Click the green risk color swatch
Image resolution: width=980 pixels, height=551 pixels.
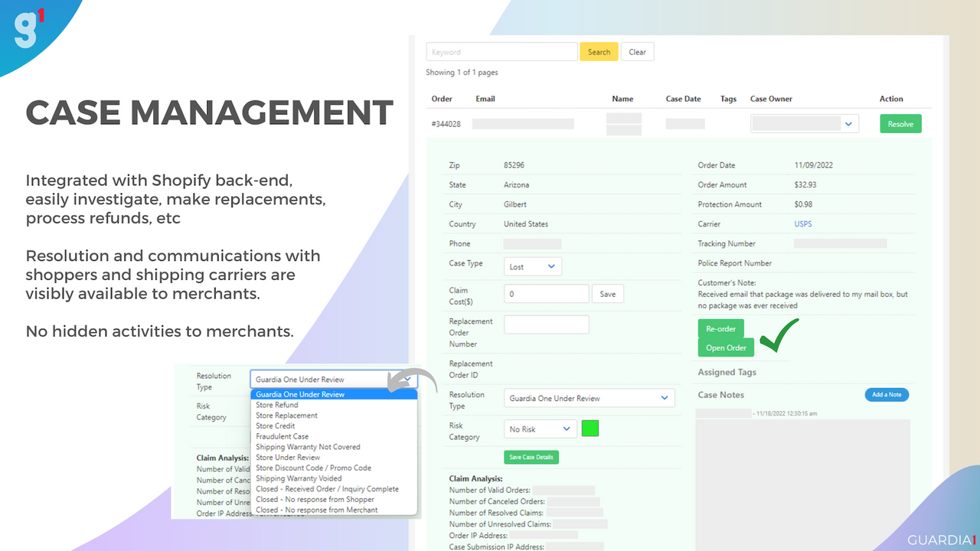click(590, 429)
